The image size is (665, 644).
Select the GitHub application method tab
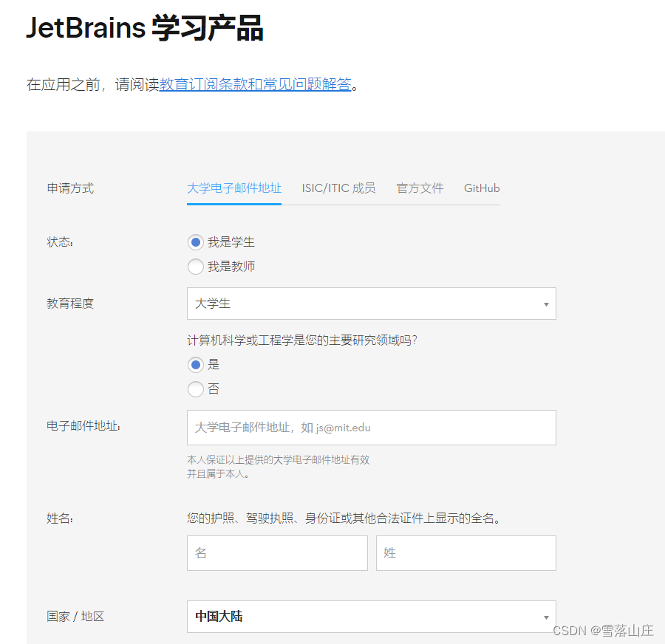click(x=481, y=188)
